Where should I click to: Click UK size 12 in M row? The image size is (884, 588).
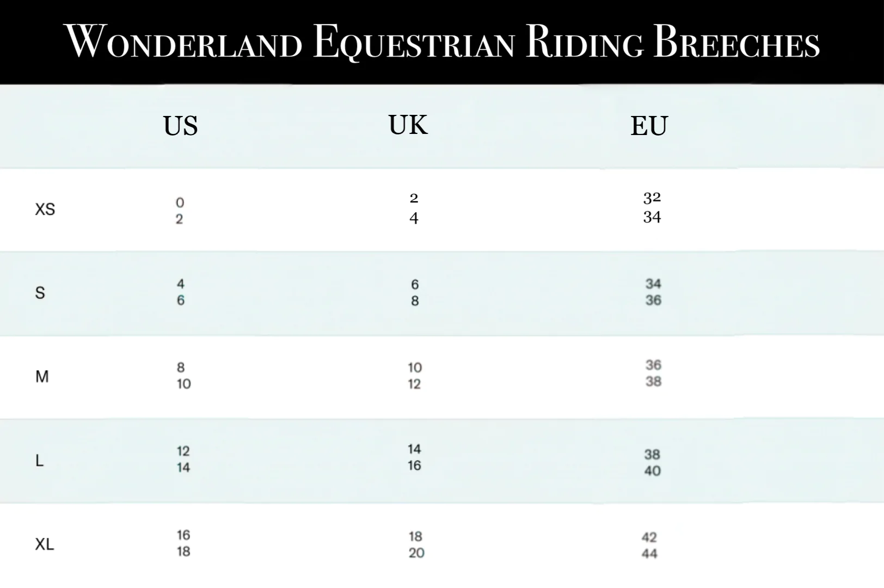(414, 384)
